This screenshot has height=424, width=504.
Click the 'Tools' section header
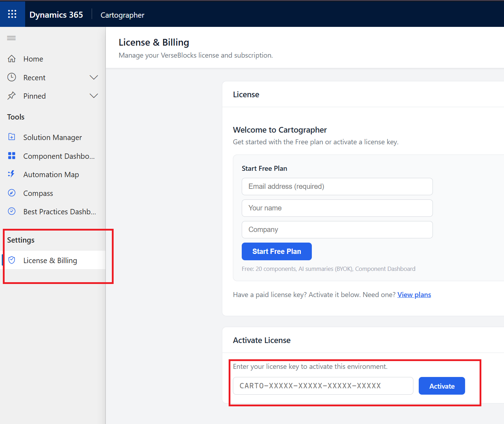(x=16, y=117)
